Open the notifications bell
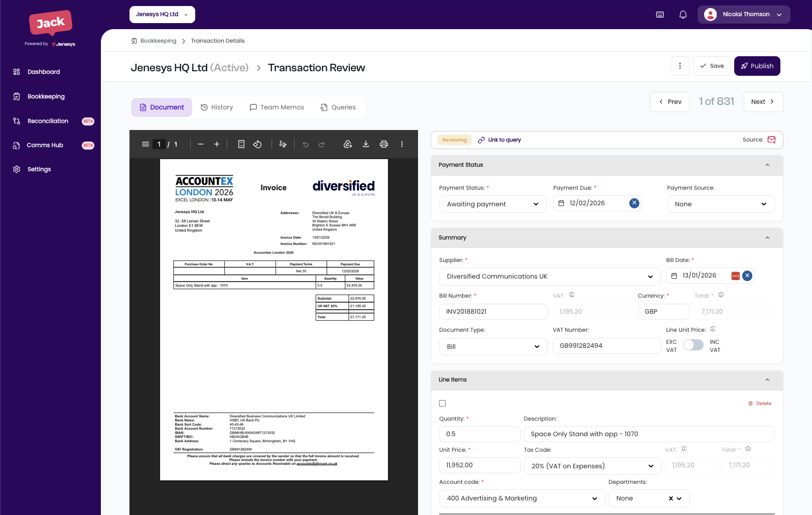This screenshot has height=515, width=812. pyautogui.click(x=683, y=15)
